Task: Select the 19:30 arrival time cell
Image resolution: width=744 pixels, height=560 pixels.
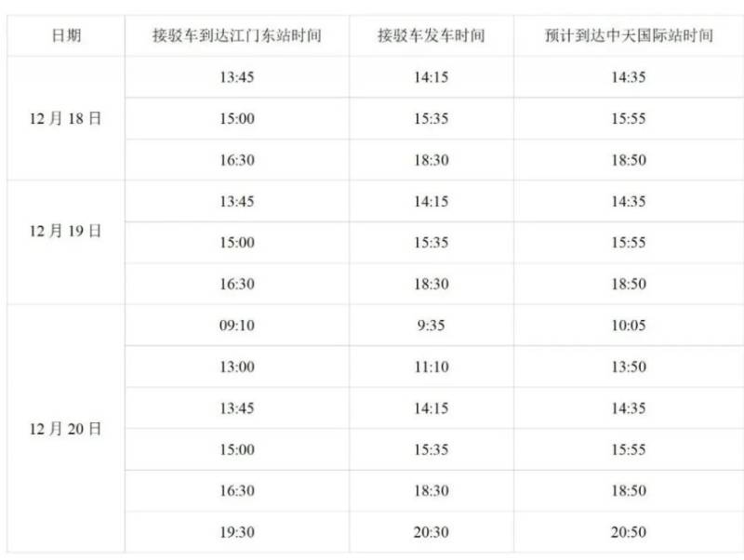Action: click(x=237, y=532)
